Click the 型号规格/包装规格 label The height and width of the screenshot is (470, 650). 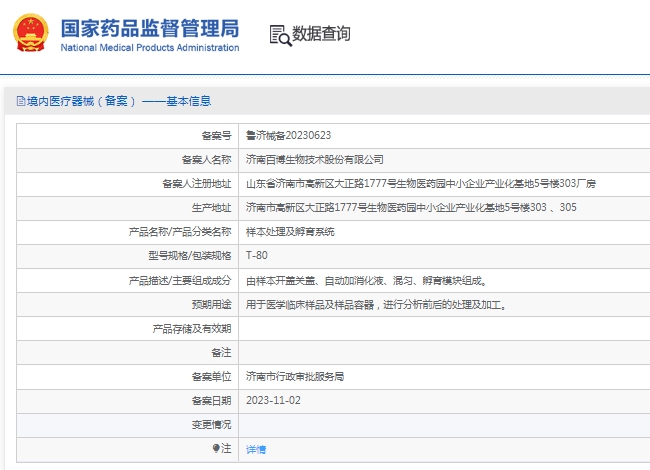tap(190, 256)
